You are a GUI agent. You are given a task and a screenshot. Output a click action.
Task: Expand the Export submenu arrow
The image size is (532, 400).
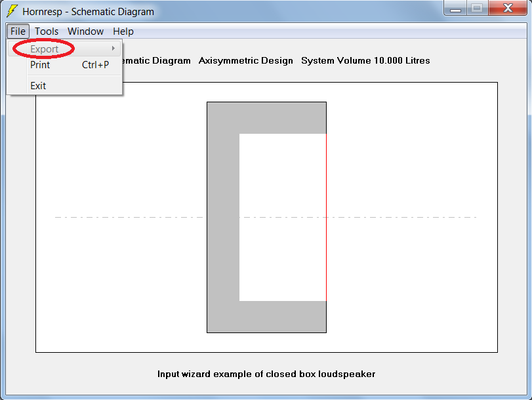point(113,49)
